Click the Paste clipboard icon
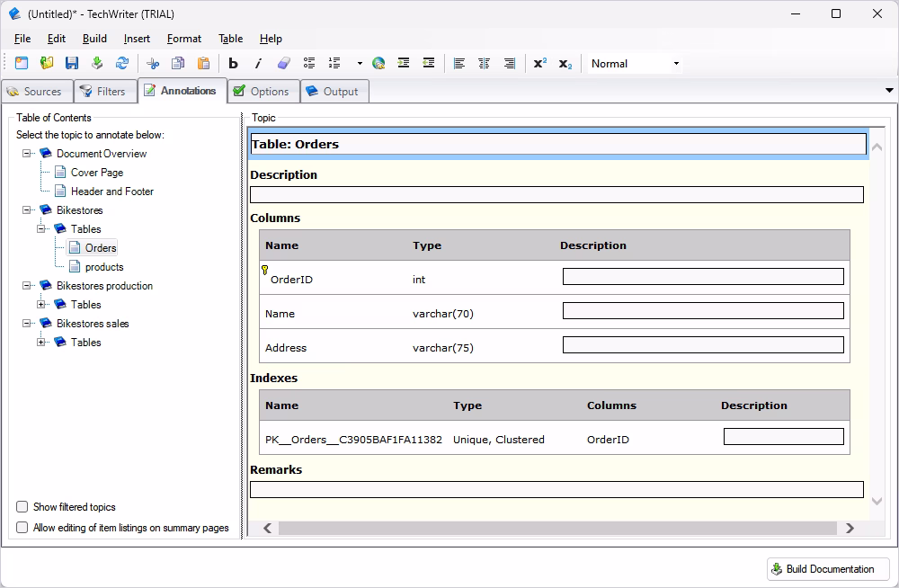Image resolution: width=899 pixels, height=588 pixels. pos(203,63)
